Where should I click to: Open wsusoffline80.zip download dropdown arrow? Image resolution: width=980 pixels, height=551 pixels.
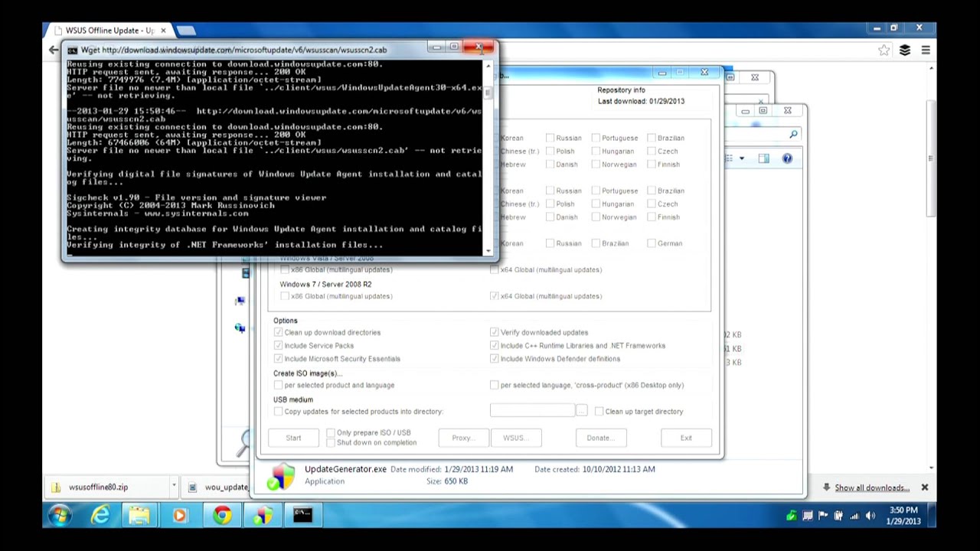(x=174, y=487)
